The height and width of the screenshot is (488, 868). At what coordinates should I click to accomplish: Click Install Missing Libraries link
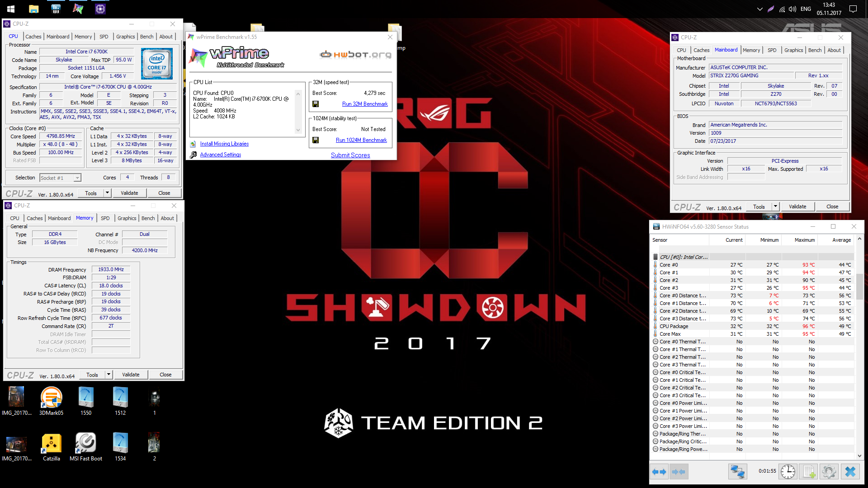[224, 144]
